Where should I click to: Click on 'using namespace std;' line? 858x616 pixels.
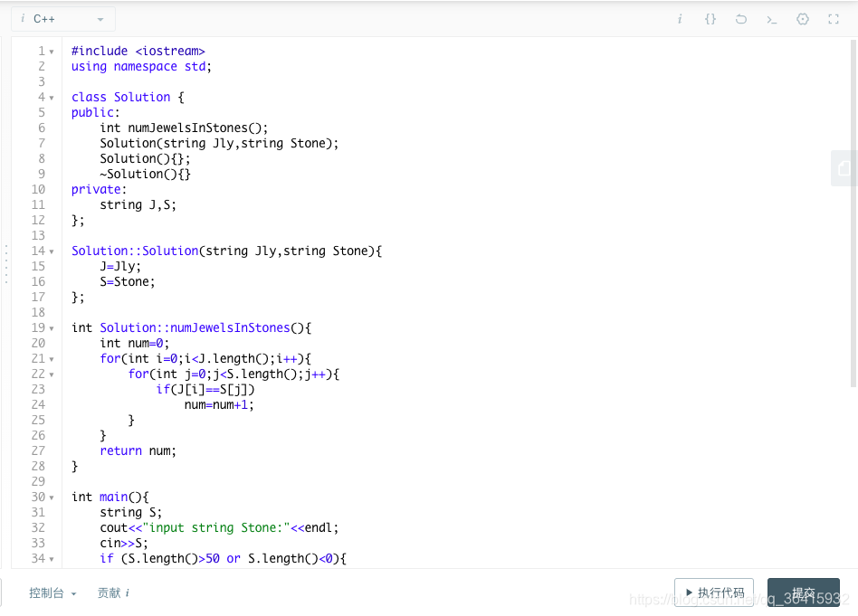click(141, 66)
